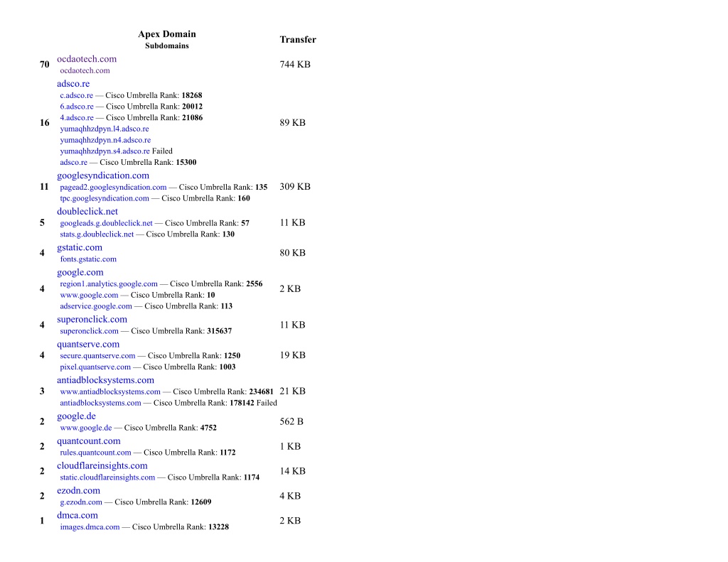Open the superonclick.com apex domain heading
This screenshot has width=728, height=562.
click(92, 319)
